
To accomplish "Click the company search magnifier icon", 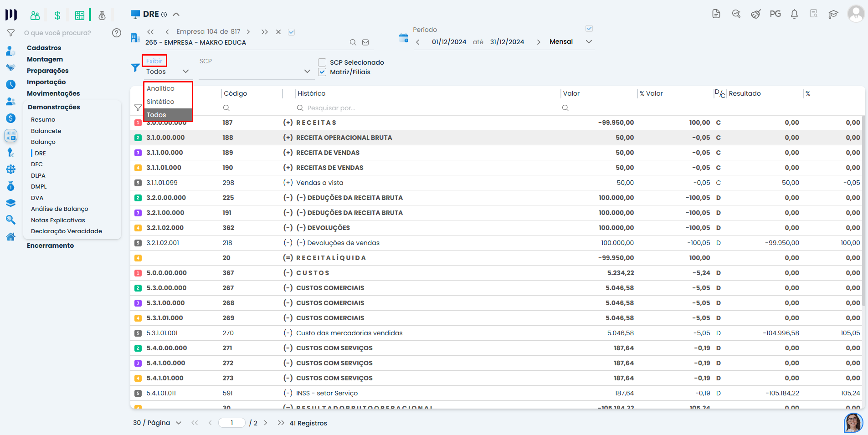I will coord(353,42).
